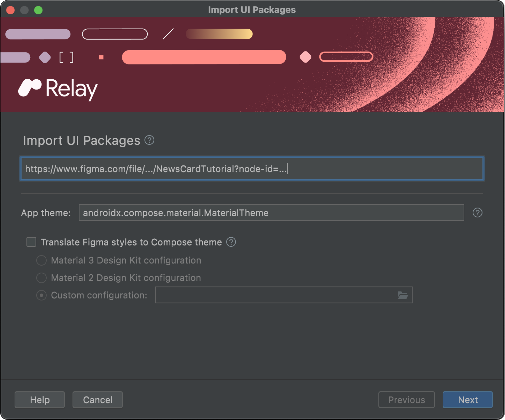Enable Translate Figma styles to Compose theme

32,242
